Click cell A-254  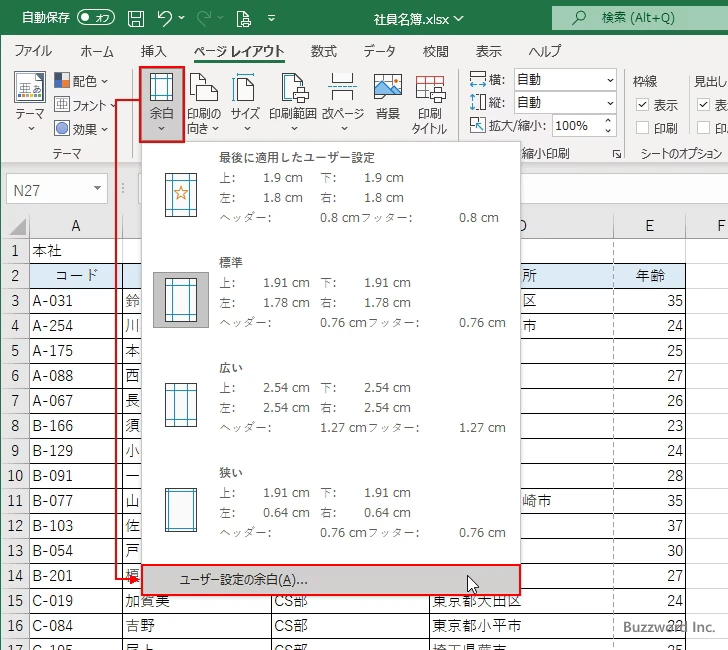[76, 326]
